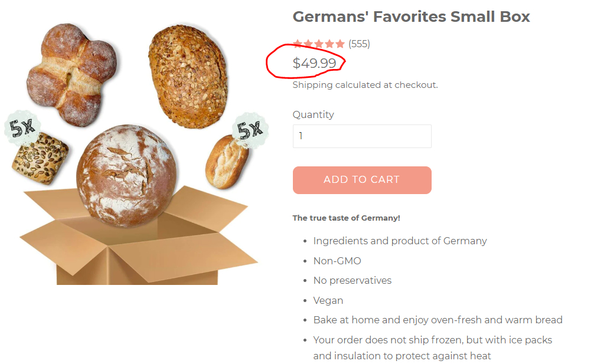Click the Quantity label
Image resolution: width=594 pixels, height=364 pixels.
(313, 114)
